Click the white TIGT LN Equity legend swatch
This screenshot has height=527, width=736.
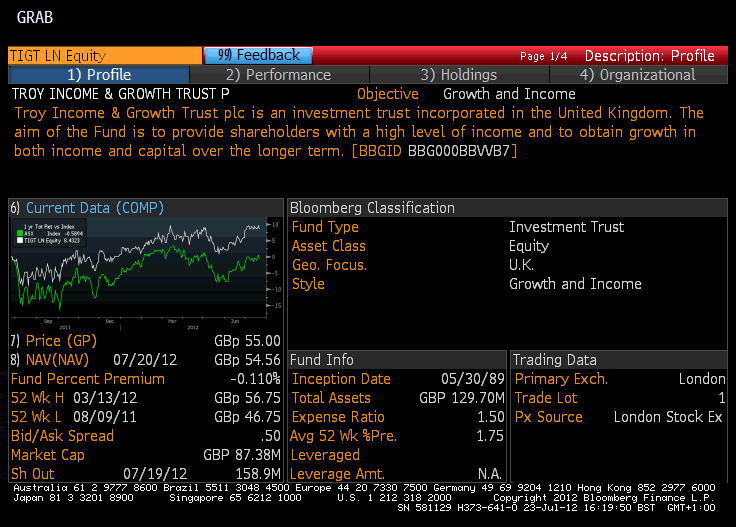[x=20, y=240]
